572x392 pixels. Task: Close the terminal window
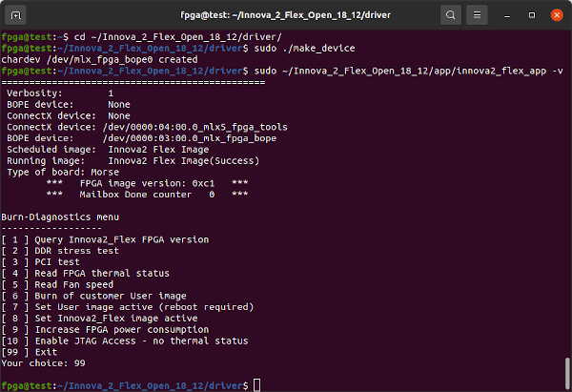(557, 15)
